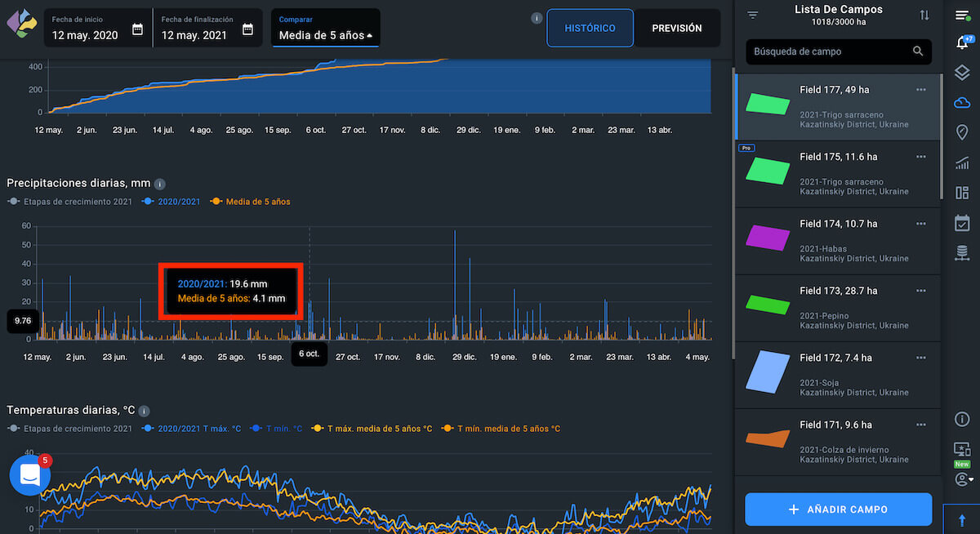Viewport: 980px width, 534px height.
Task: Open the field list filter icon
Action: click(753, 16)
